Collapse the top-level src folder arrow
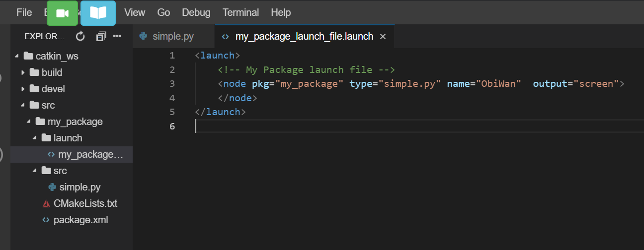The image size is (644, 250). tap(23, 105)
